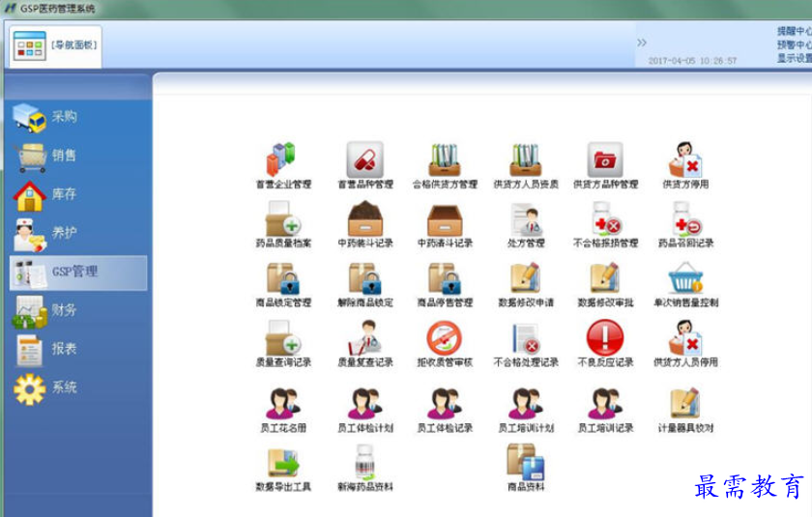Open 预警中心 link
This screenshot has width=812, height=517.
click(795, 44)
